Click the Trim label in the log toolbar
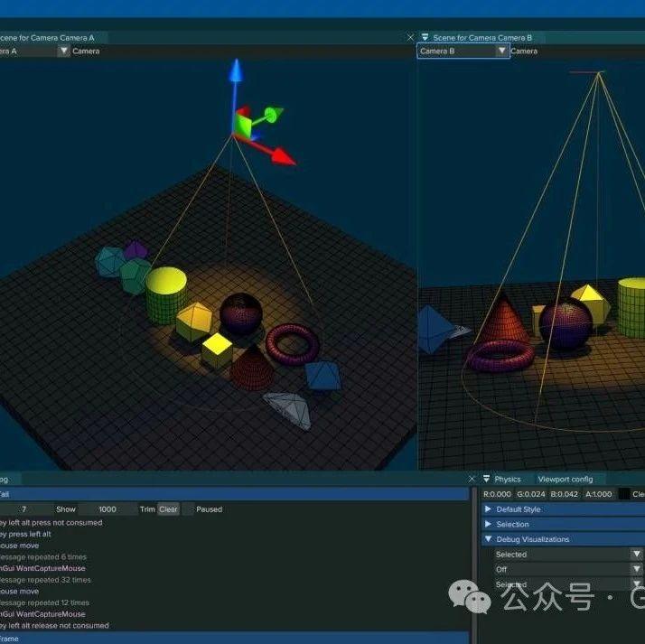 147,509
